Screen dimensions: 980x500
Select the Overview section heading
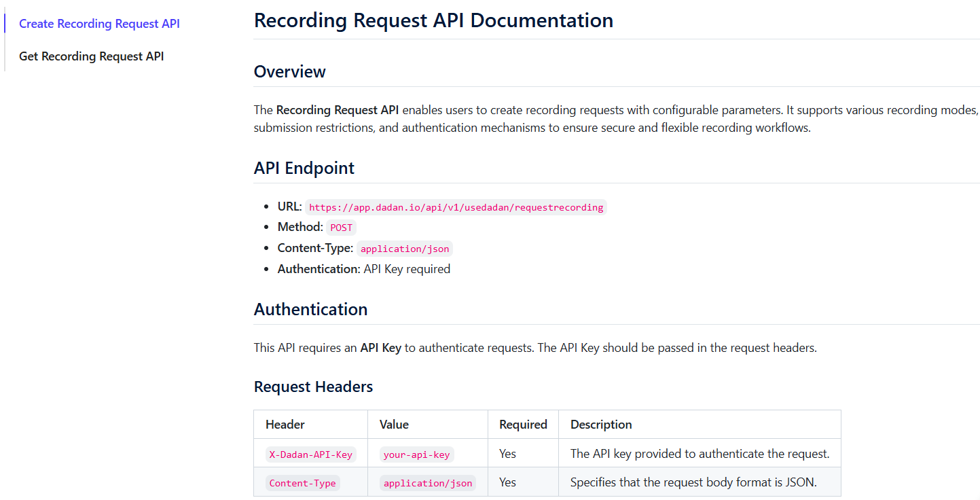[289, 71]
